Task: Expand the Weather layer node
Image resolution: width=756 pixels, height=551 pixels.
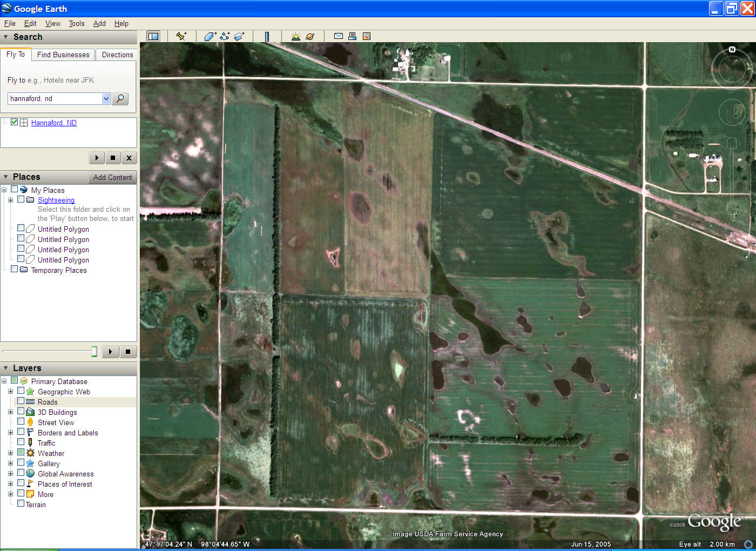Action: [x=10, y=453]
